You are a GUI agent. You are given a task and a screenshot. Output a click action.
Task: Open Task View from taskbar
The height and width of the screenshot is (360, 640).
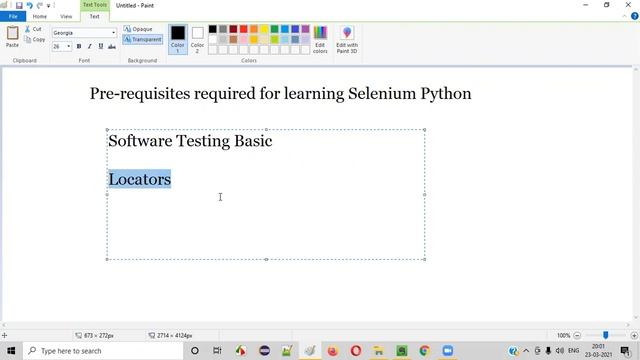click(x=217, y=351)
